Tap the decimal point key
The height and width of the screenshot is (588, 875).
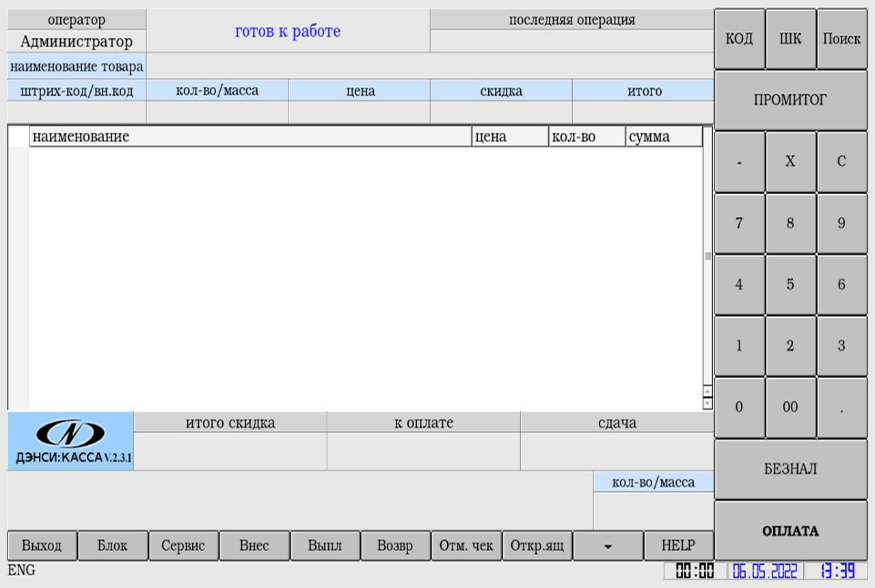point(842,407)
